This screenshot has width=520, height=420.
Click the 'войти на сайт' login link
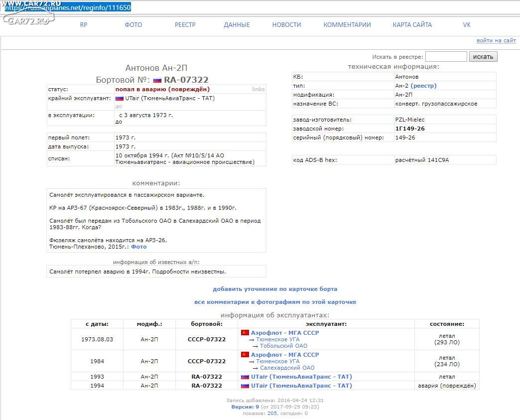[496, 40]
